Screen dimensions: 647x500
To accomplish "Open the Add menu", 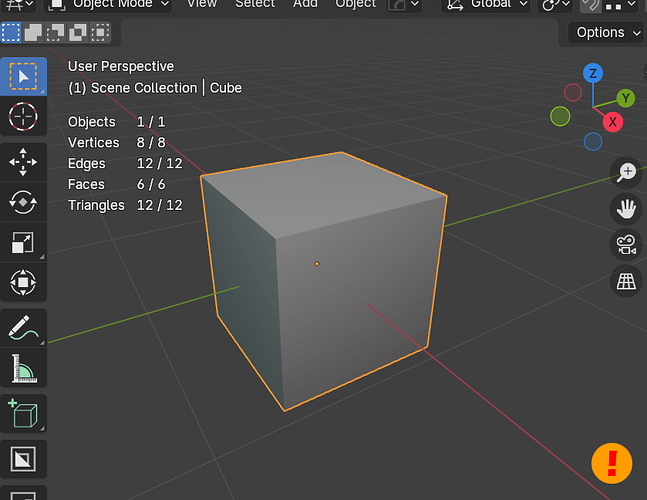I will coord(305,4).
